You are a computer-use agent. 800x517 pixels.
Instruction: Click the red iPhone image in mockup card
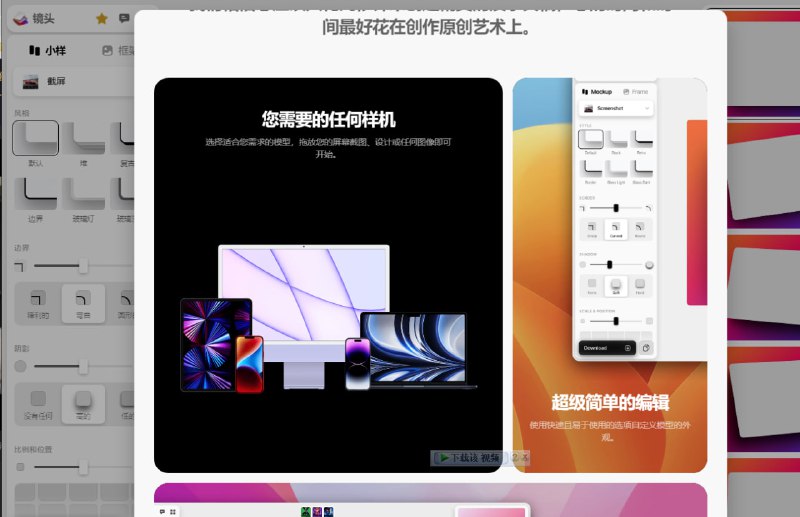(x=249, y=364)
